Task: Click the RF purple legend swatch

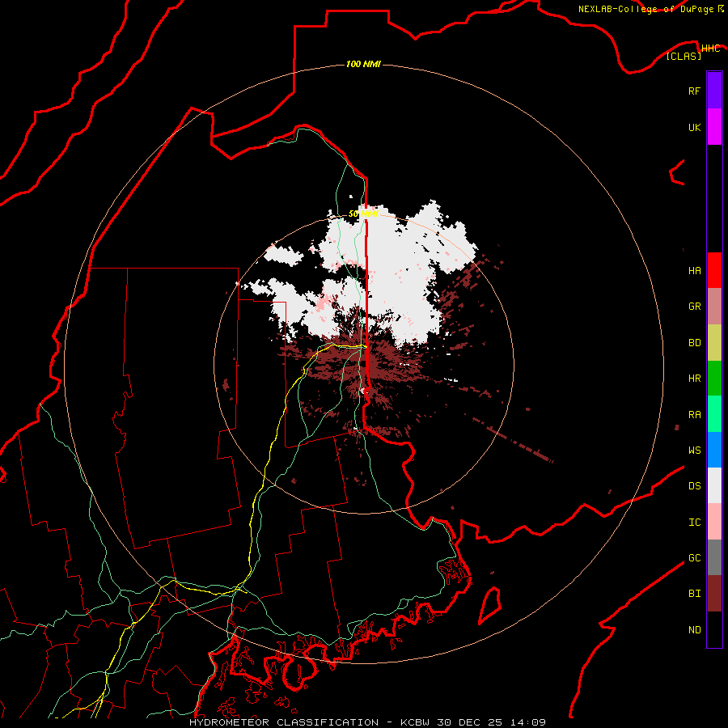Action: tap(714, 91)
